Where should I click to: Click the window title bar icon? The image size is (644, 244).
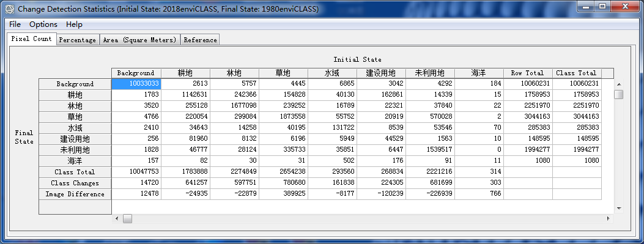point(10,9)
